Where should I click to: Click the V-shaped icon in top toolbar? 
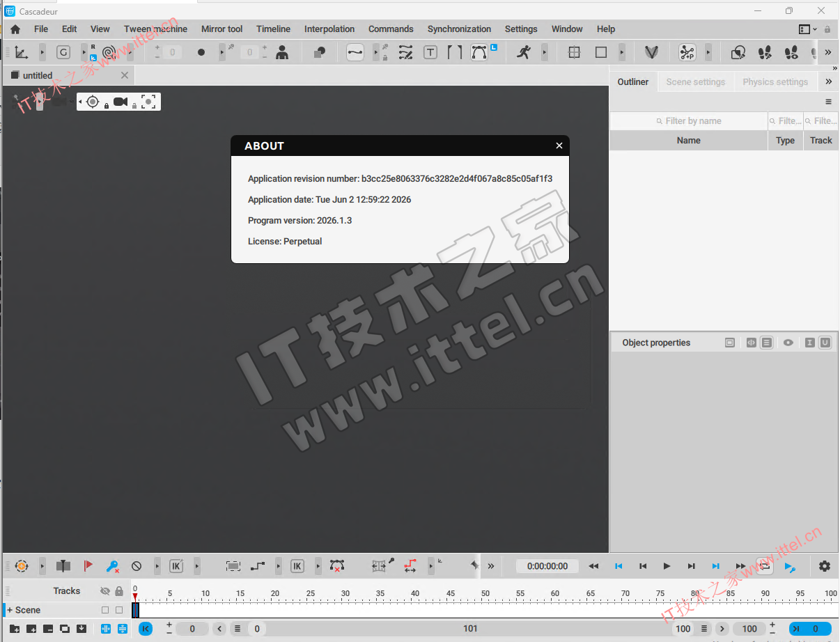pos(651,52)
